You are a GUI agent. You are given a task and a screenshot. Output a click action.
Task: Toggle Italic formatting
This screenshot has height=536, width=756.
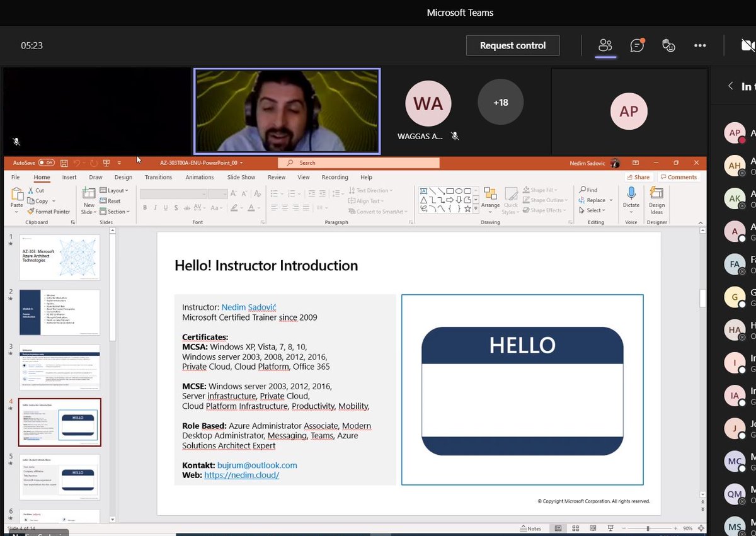pos(155,208)
